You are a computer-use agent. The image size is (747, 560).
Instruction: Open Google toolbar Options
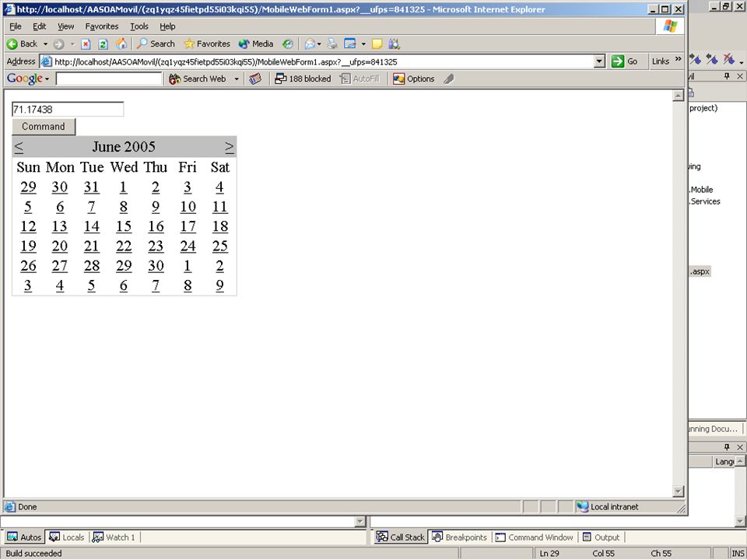[x=413, y=79]
